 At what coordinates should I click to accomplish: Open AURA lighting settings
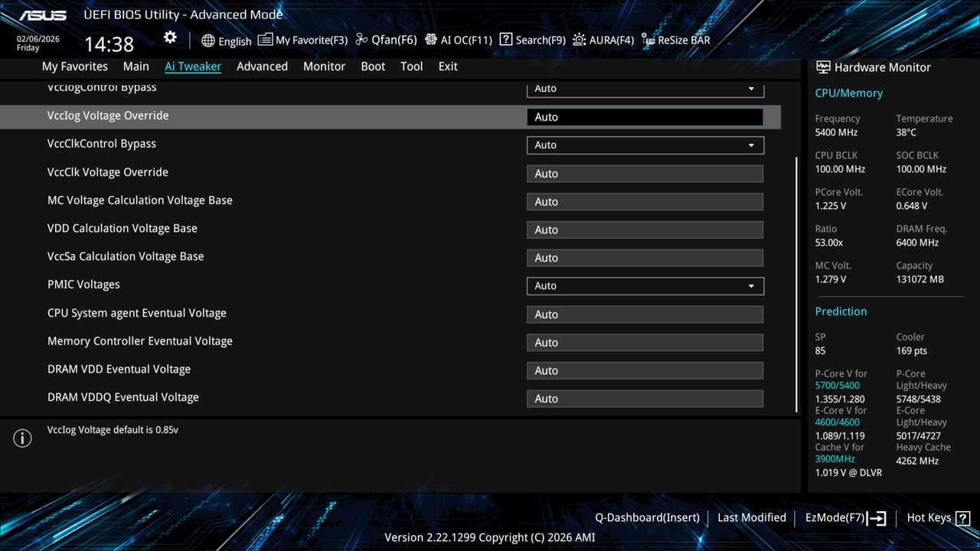603,40
